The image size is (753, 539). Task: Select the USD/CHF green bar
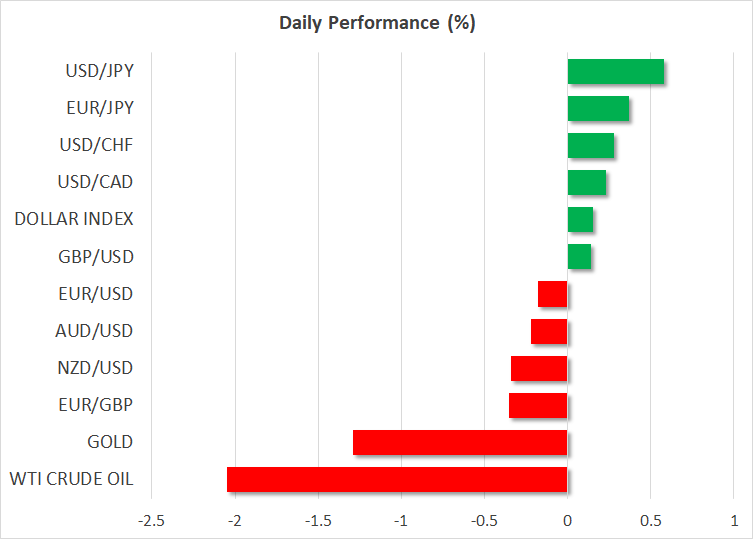pyautogui.click(x=590, y=146)
